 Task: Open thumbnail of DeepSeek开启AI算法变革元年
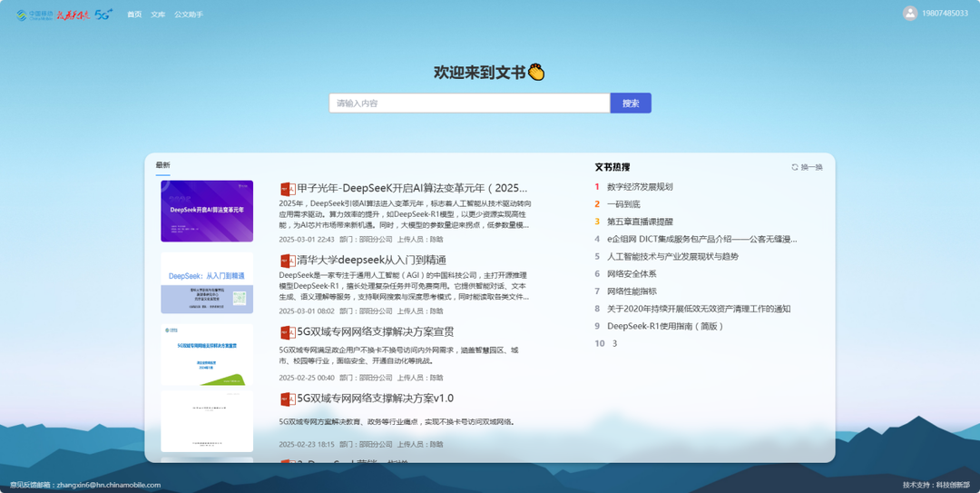[x=207, y=211]
